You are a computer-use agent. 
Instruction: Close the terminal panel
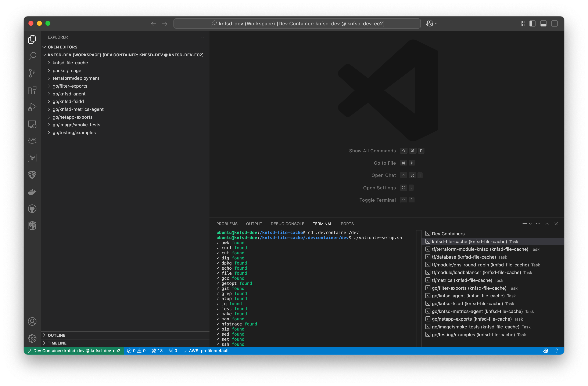click(x=556, y=224)
